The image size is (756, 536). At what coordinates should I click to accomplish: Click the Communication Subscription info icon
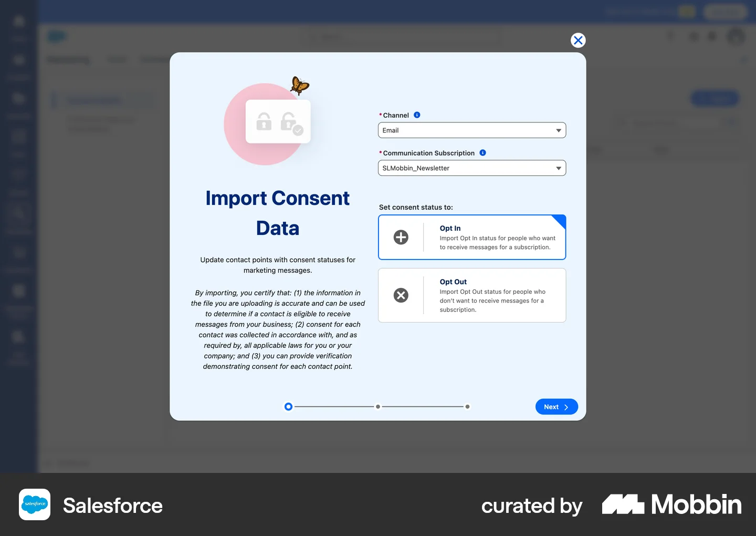482,153
